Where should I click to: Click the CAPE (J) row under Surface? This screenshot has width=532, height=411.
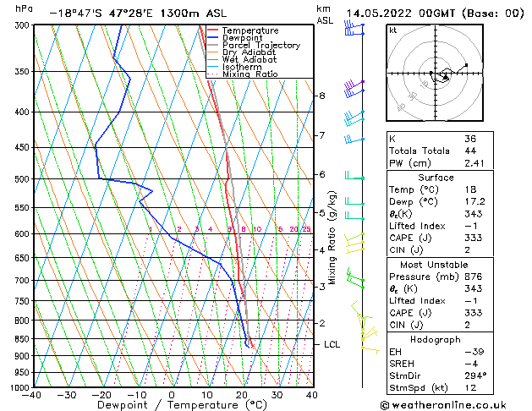tap(440, 238)
